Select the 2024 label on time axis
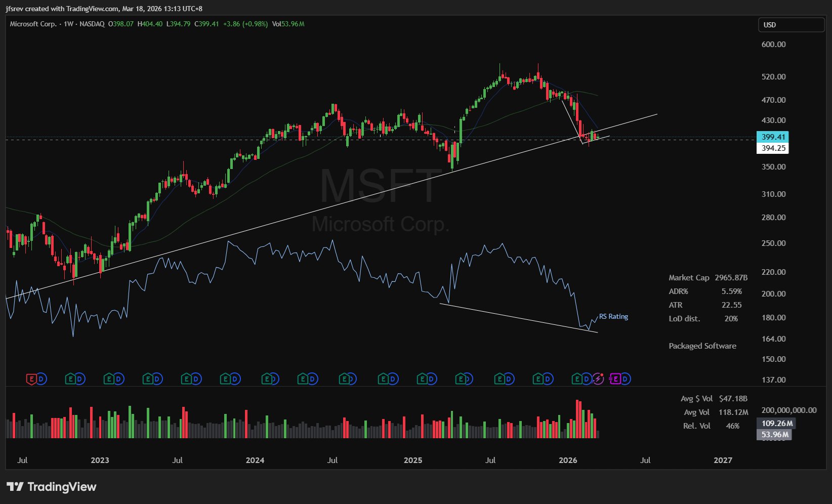 pos(255,460)
